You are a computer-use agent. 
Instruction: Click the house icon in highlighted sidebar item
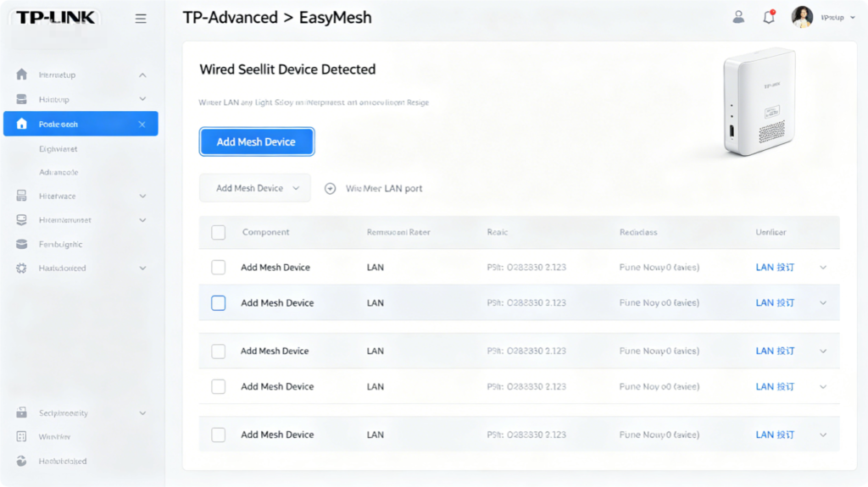click(x=21, y=124)
